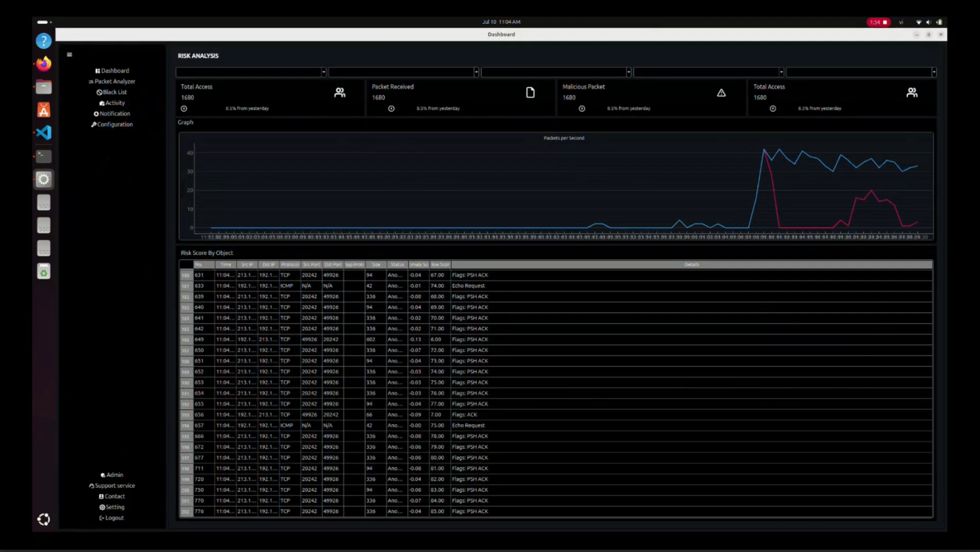Screen dimensions: 980x552
Task: Click the clock icon in Malicious Packet card
Action: tap(582, 108)
